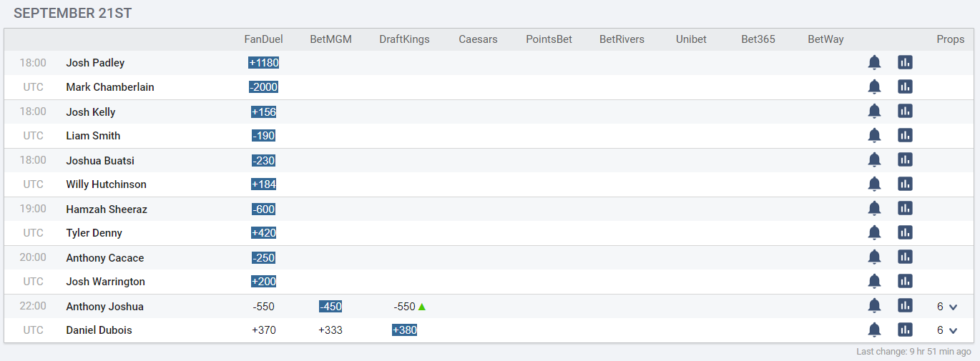Open odds chart for Tyler Denny

pyautogui.click(x=905, y=233)
